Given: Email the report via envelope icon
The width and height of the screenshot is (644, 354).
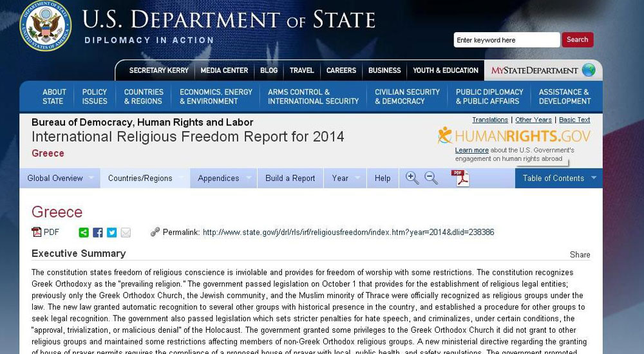Looking at the screenshot, I should pos(126,232).
